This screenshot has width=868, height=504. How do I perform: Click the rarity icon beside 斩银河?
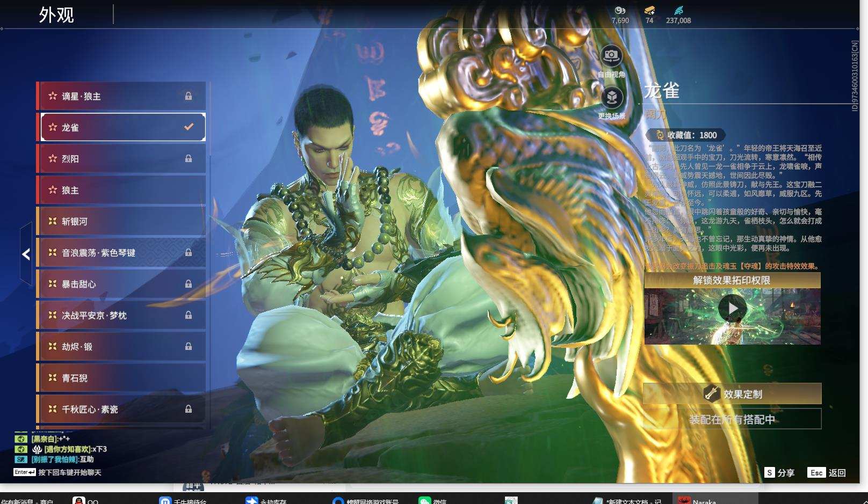pos(53,221)
